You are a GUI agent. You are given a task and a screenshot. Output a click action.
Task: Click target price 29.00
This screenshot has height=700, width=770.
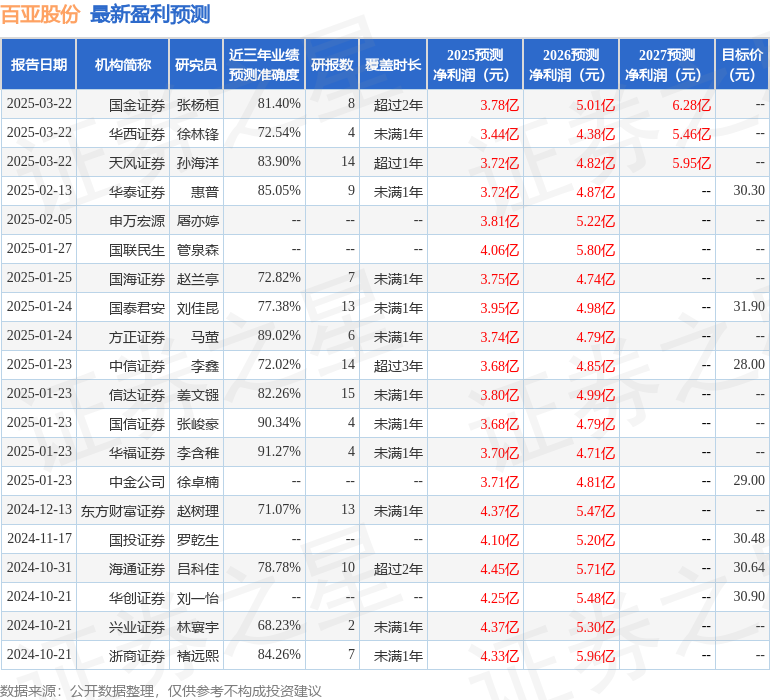tap(749, 480)
